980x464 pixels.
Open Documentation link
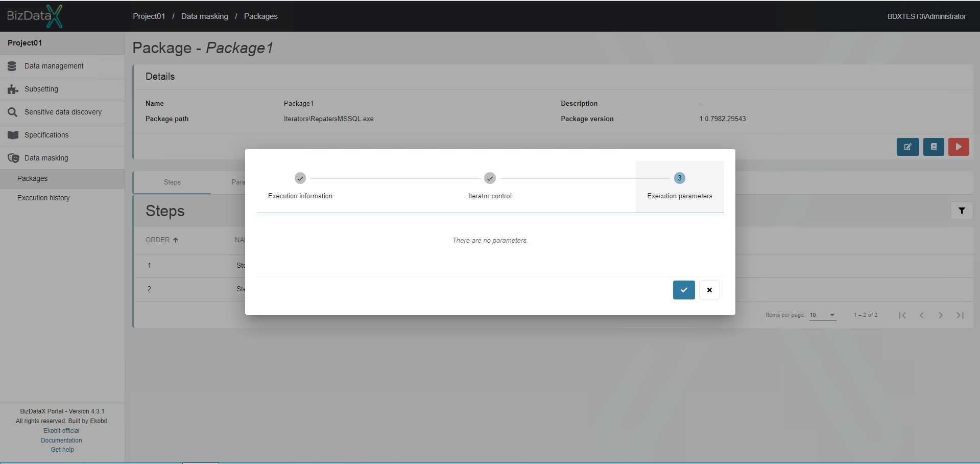[61, 440]
